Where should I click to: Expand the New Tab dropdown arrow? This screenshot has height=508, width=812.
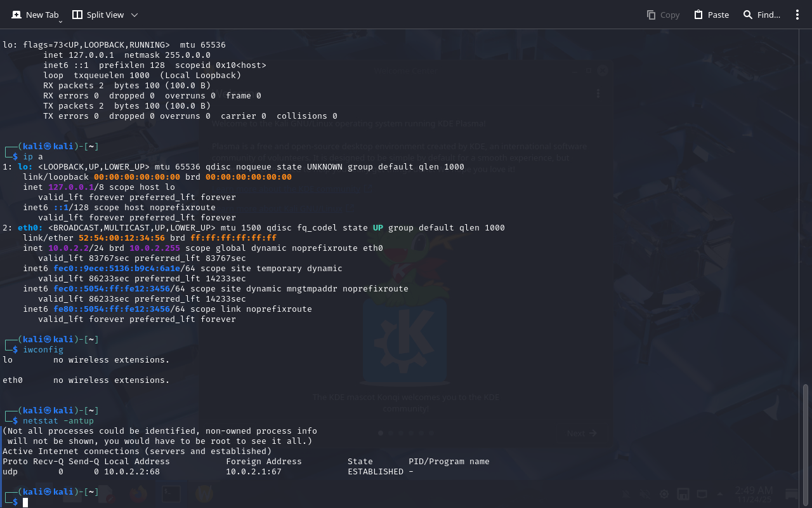point(60,22)
